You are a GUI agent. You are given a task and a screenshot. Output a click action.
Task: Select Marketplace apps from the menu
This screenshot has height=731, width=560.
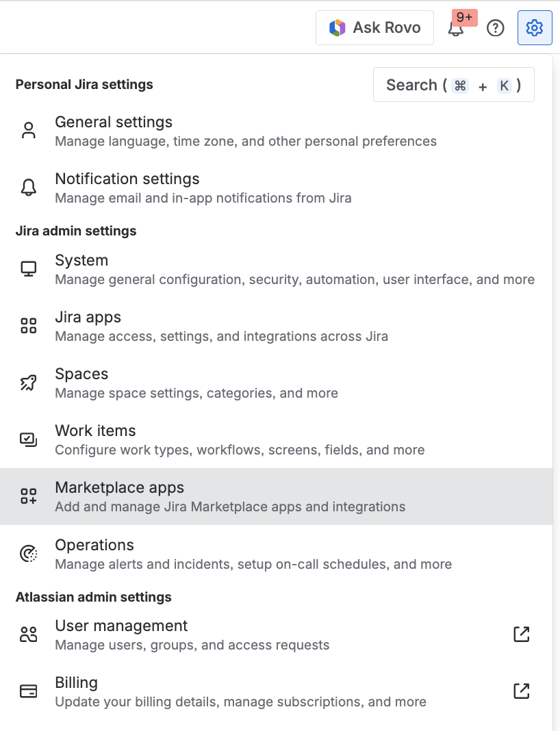coord(119,487)
